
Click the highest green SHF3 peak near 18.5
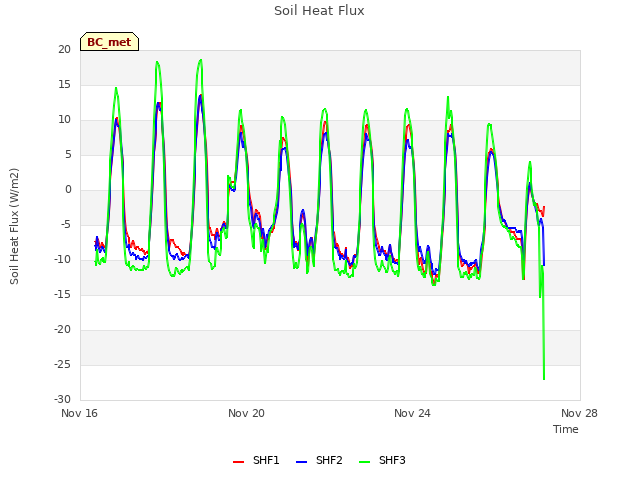coord(200,60)
